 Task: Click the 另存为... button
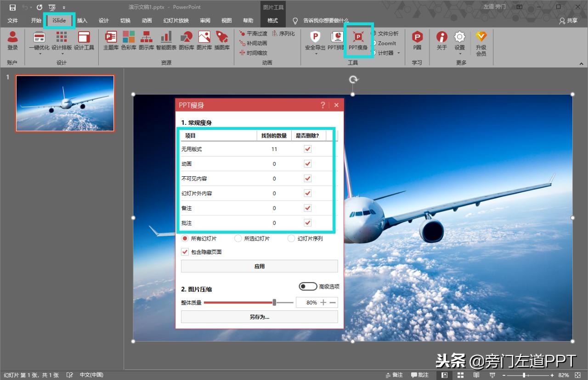259,317
